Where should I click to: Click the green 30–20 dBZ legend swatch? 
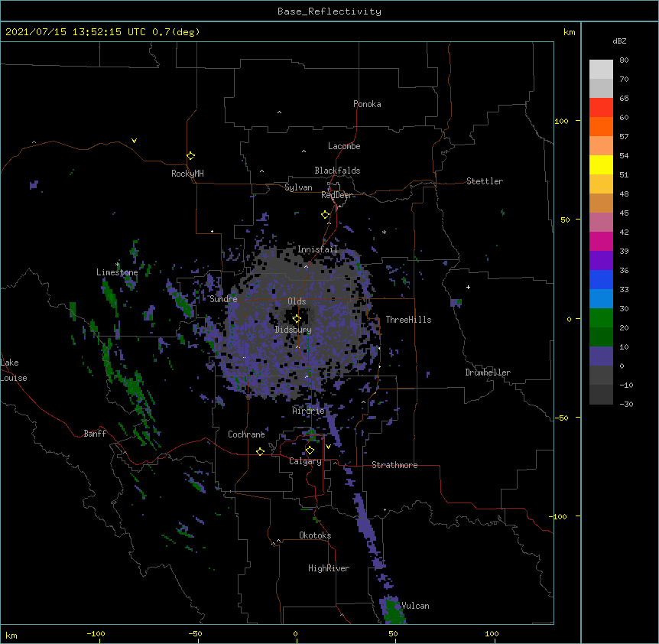click(x=601, y=318)
